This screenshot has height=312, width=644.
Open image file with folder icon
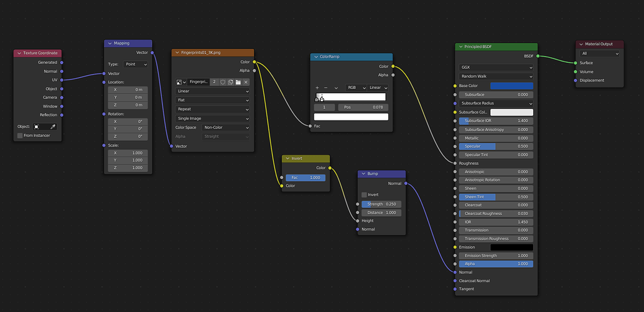(238, 82)
